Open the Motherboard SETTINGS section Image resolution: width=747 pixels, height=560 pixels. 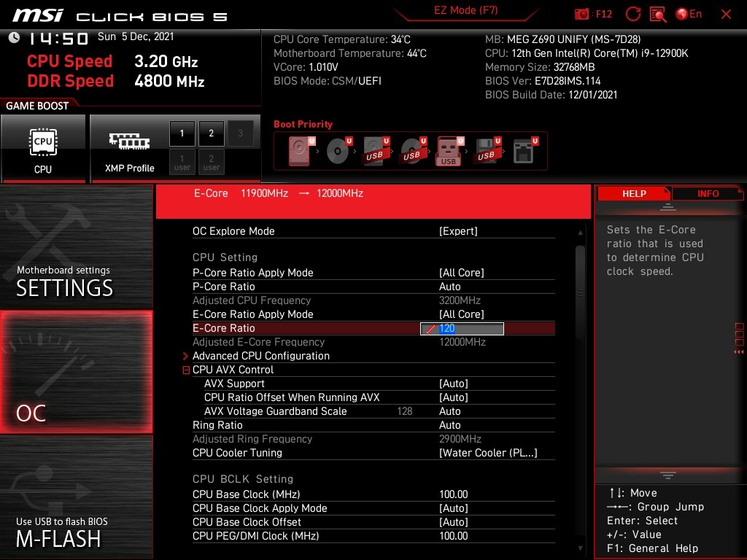click(76, 246)
